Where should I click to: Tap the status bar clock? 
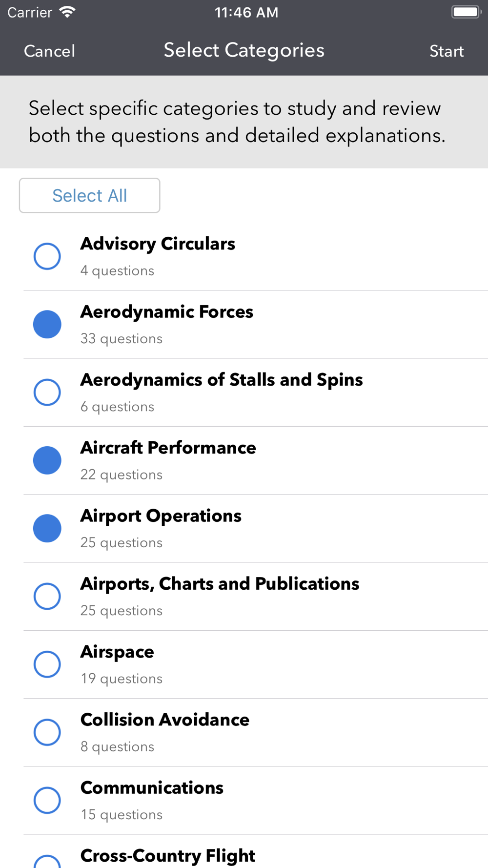coord(246,12)
